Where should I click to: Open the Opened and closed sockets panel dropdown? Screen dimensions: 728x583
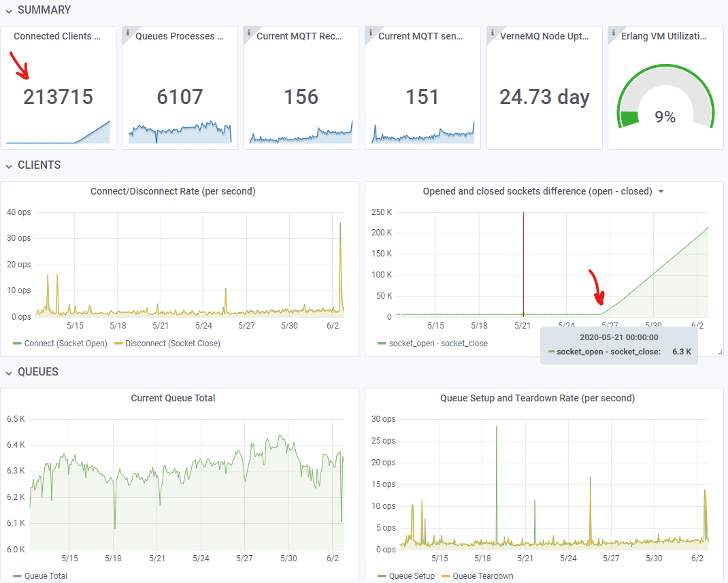click(660, 191)
